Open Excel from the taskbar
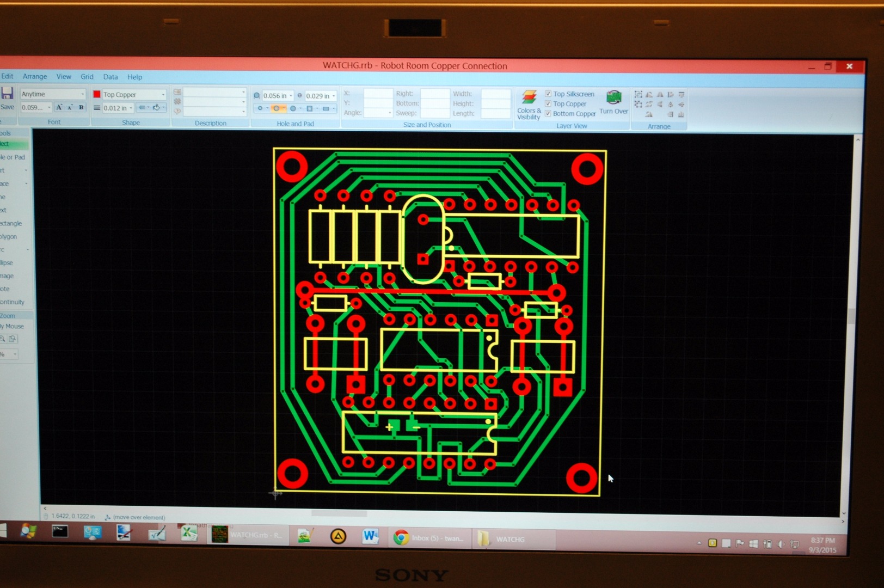The image size is (884, 588). pyautogui.click(x=189, y=533)
